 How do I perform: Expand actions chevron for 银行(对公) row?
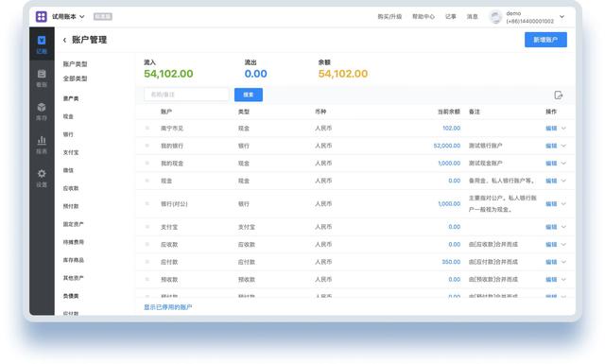point(563,204)
